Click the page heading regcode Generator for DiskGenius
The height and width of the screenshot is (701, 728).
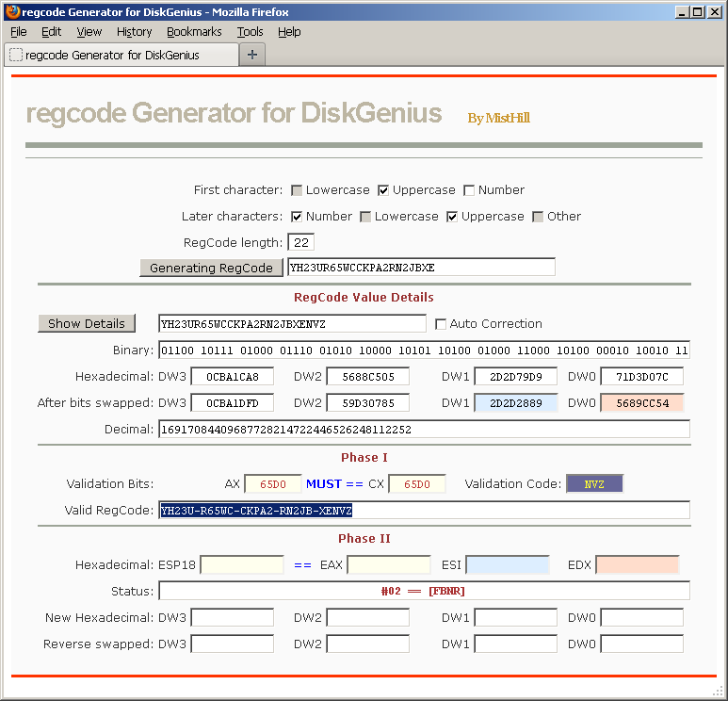pyautogui.click(x=234, y=113)
